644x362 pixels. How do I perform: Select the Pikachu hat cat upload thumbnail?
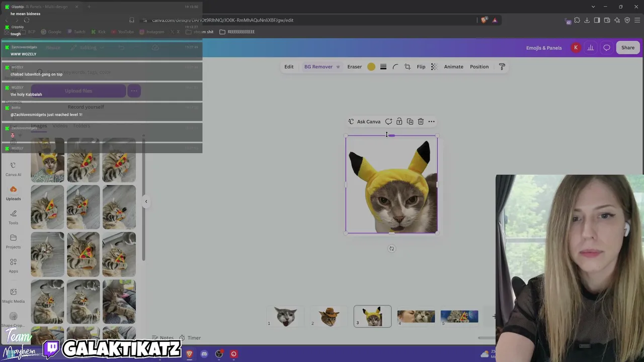pos(47,160)
